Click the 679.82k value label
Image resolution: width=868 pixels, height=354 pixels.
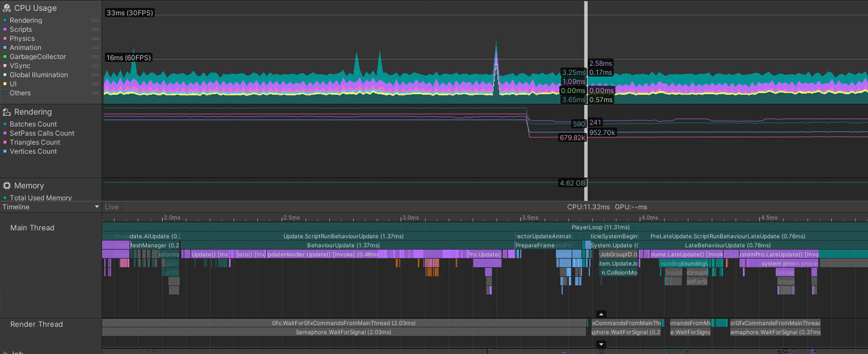pos(572,138)
